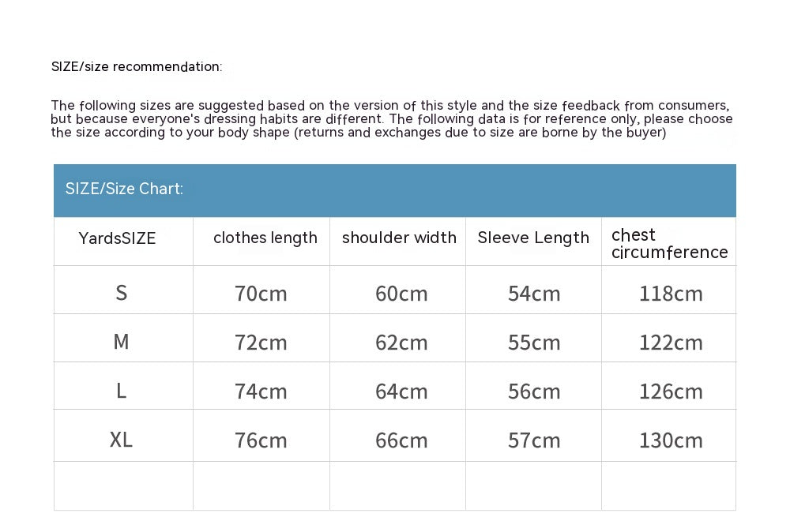Select the size XL row label
790x532 pixels.
[121, 440]
